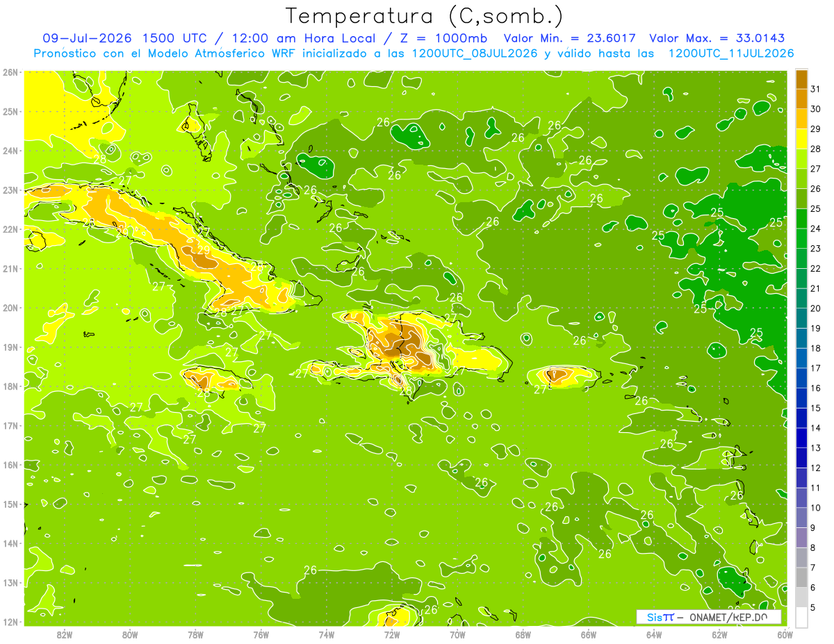Click the "19N" latitude label
The width and height of the screenshot is (834, 644).
tap(10, 347)
